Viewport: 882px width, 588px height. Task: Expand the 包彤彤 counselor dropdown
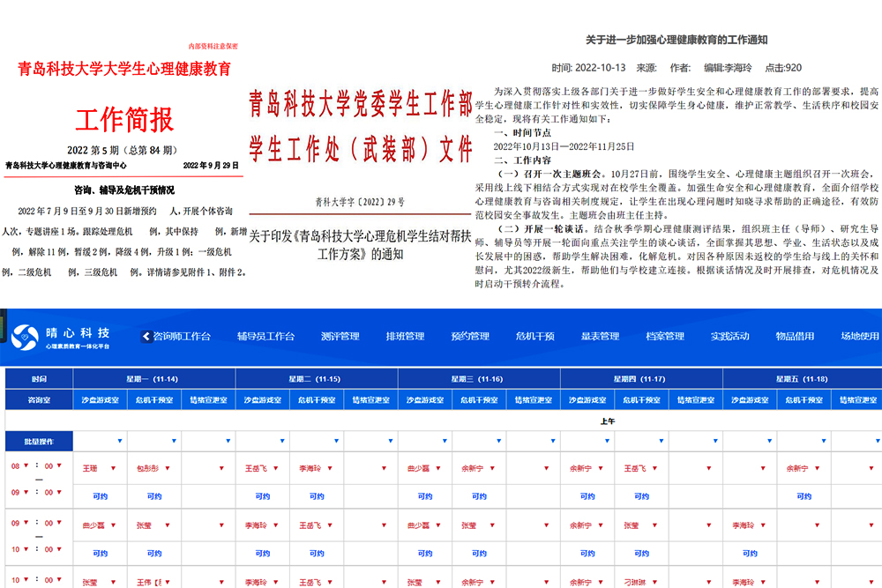click(168, 468)
